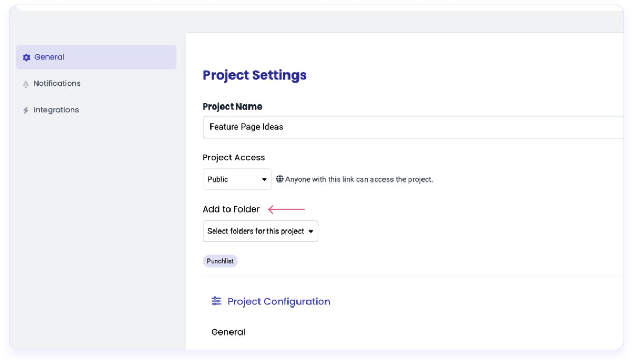Click the gear icon beside General
The height and width of the screenshot is (364, 633).
click(x=26, y=58)
